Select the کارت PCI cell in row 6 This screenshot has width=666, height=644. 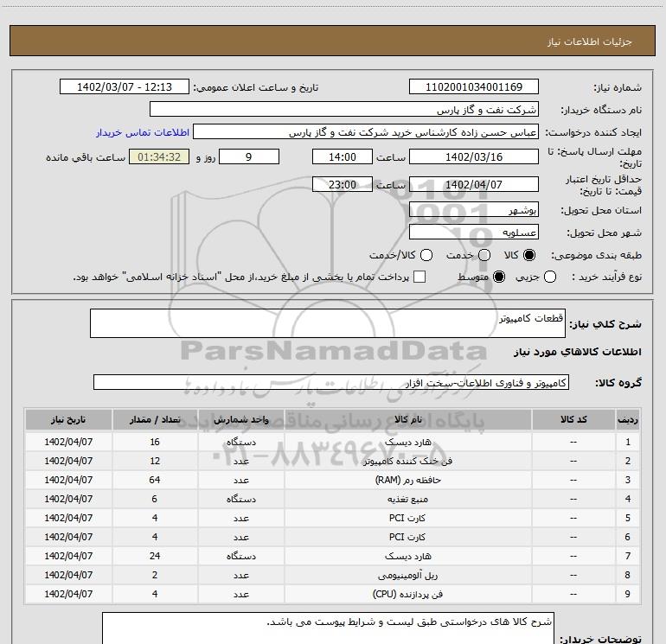(407, 537)
